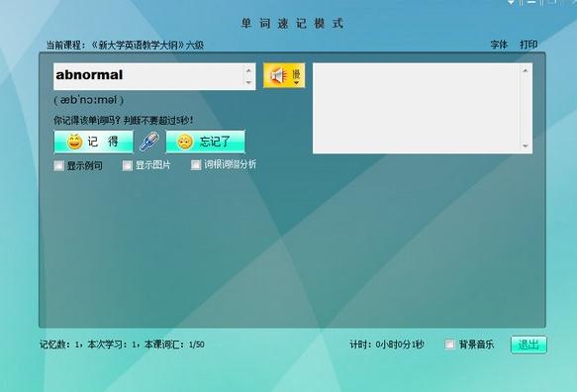Image resolution: width=577 pixels, height=392 pixels.
Task: Toggle the 词根词缀分析 checkbox
Action: click(x=196, y=165)
